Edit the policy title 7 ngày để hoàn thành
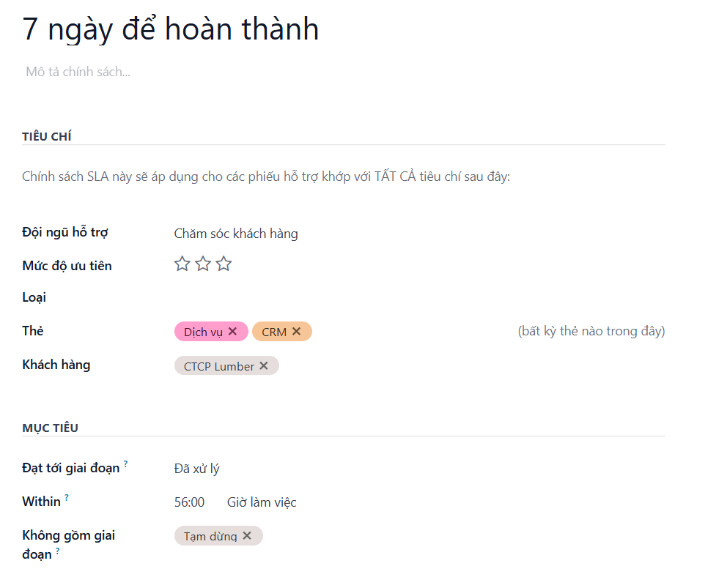 point(171,29)
